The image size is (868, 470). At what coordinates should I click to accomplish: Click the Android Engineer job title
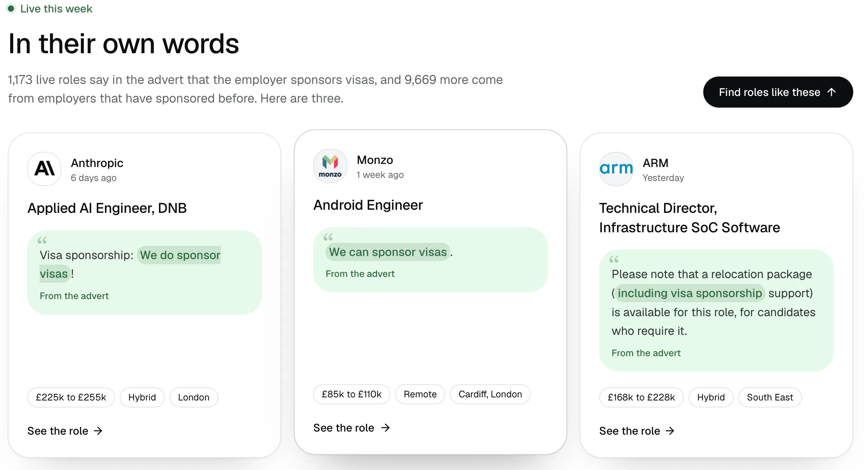coord(368,205)
